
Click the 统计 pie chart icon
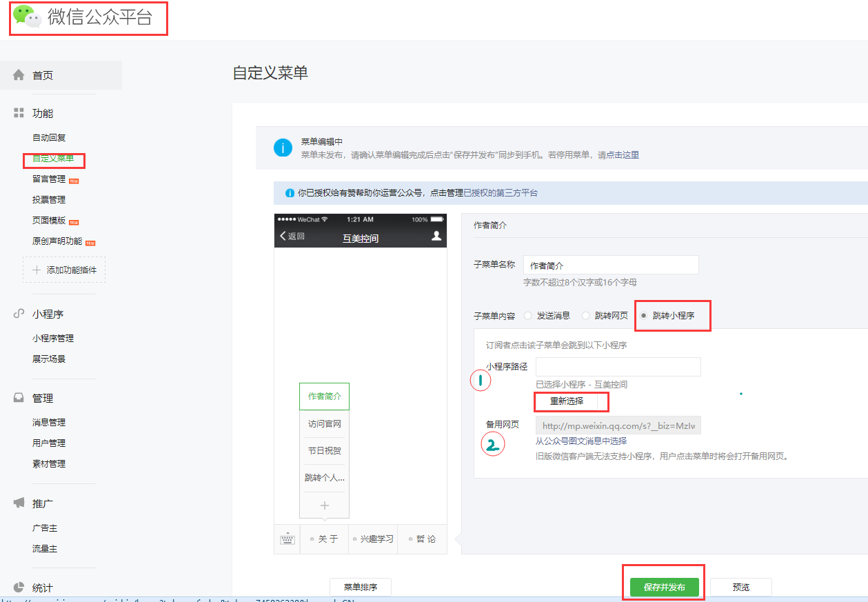point(19,588)
